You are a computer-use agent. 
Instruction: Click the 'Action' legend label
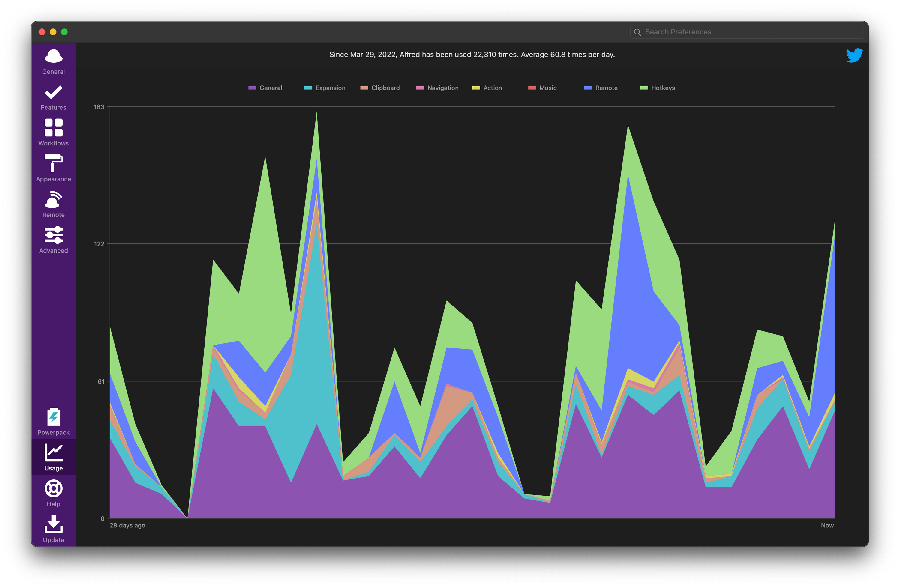tap(493, 88)
